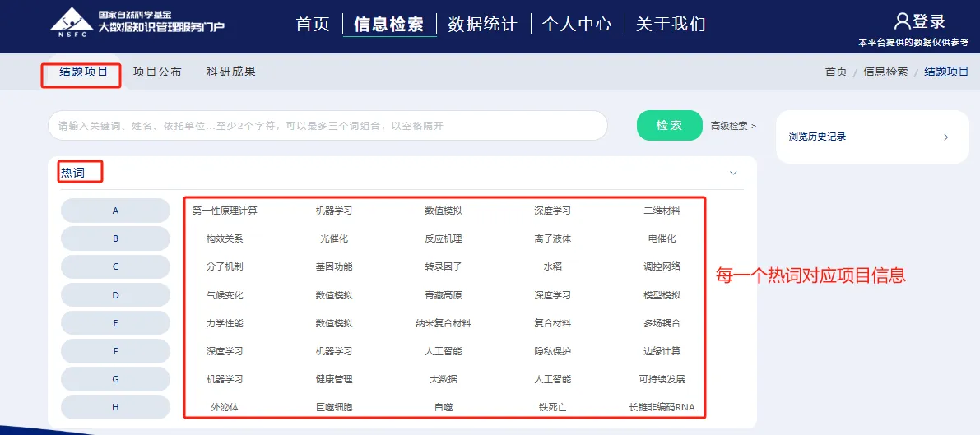Screen dimensions: 980x435
Task: Click the user login icon
Action: point(902,21)
